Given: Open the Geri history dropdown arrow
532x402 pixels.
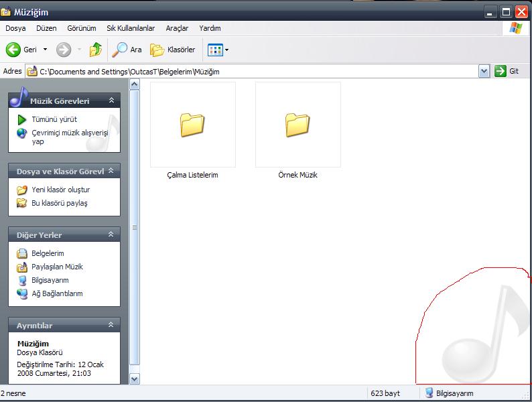Looking at the screenshot, I should [45, 50].
